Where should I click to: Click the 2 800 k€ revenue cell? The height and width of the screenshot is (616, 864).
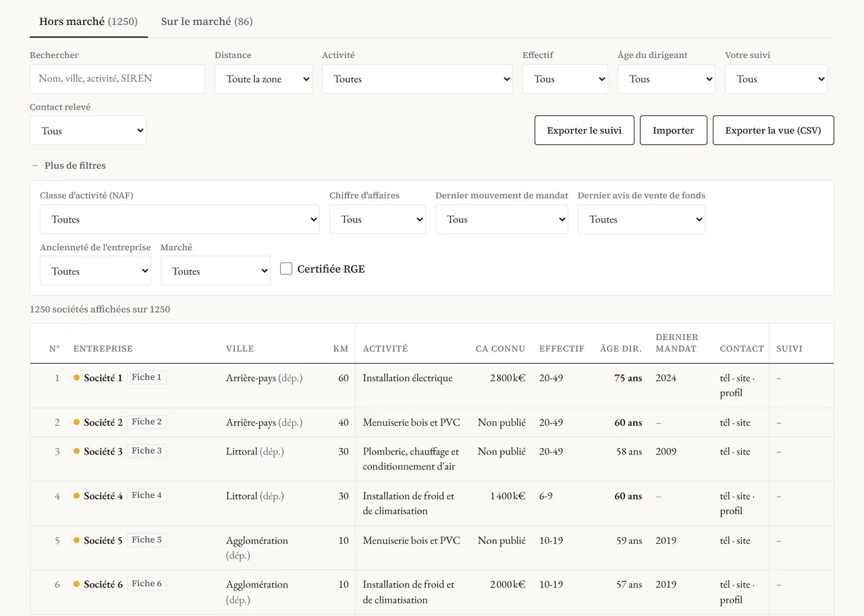click(508, 378)
